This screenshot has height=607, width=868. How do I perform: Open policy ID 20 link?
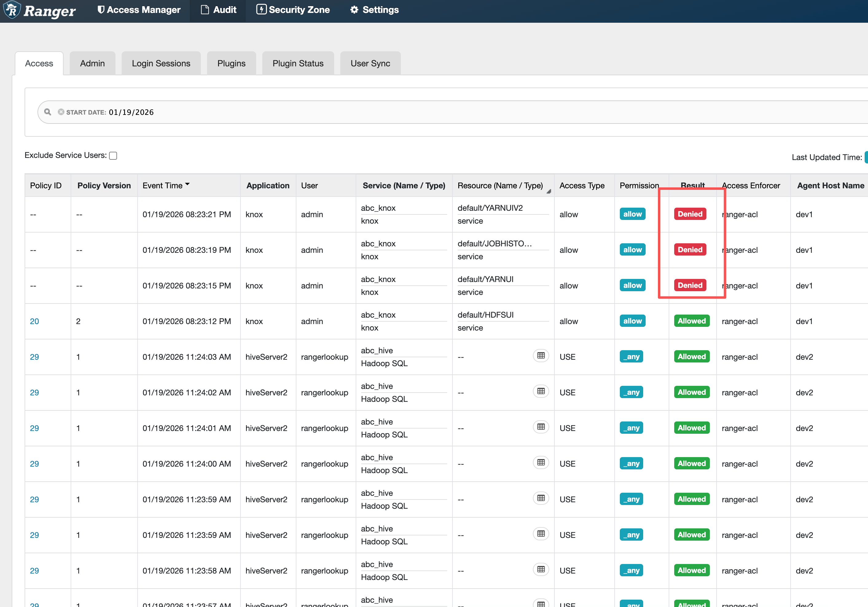(34, 321)
